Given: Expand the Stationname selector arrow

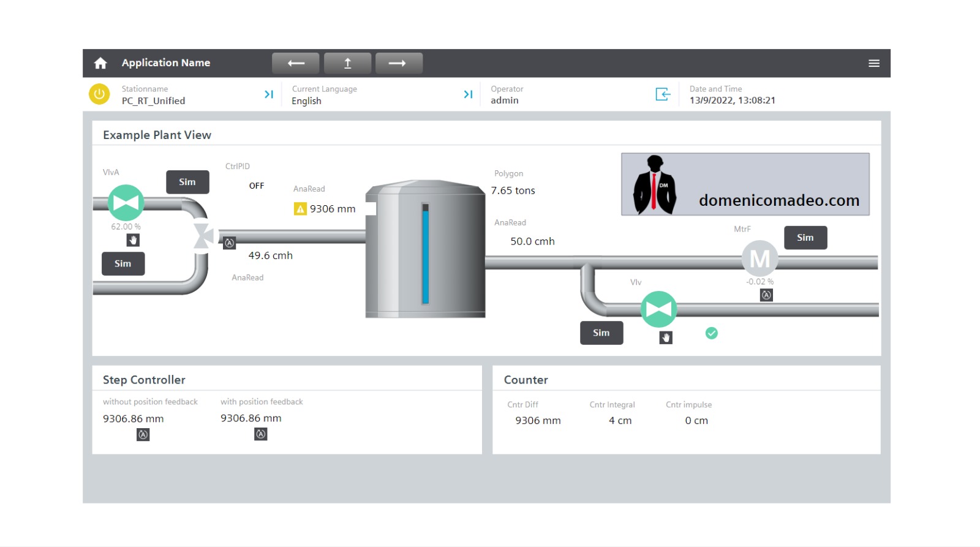Looking at the screenshot, I should click(268, 94).
